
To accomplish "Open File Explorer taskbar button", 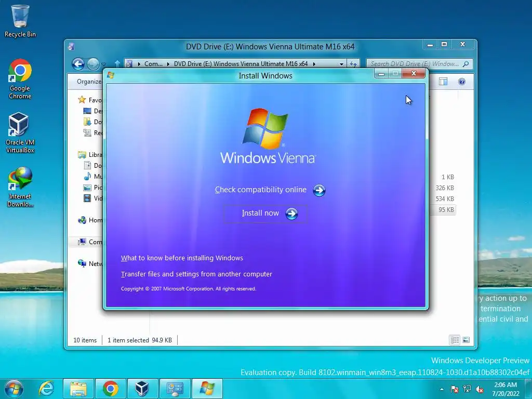I will 78,389.
